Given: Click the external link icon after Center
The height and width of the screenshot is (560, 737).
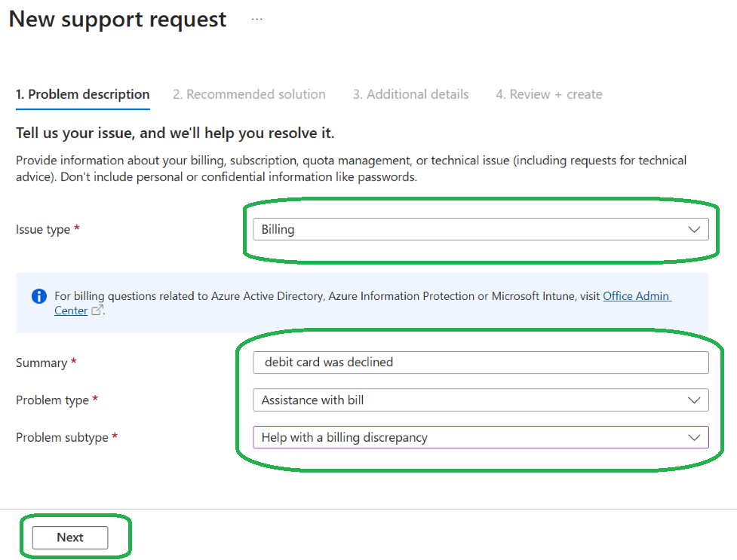Looking at the screenshot, I should tap(97, 310).
